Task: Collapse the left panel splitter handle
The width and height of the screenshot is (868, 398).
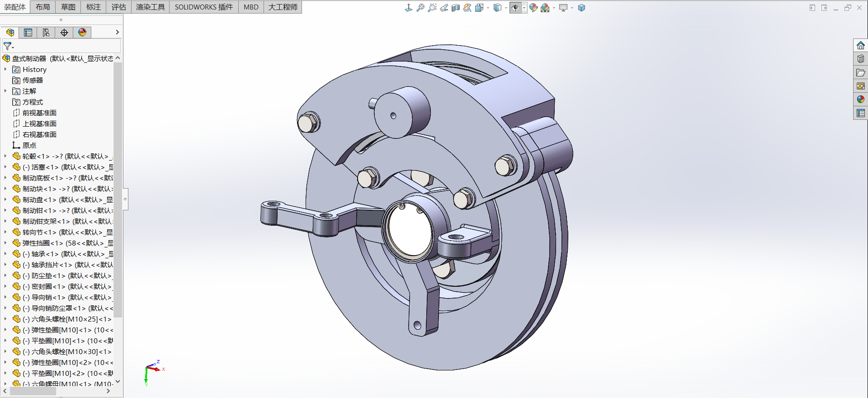Action: pyautogui.click(x=125, y=199)
